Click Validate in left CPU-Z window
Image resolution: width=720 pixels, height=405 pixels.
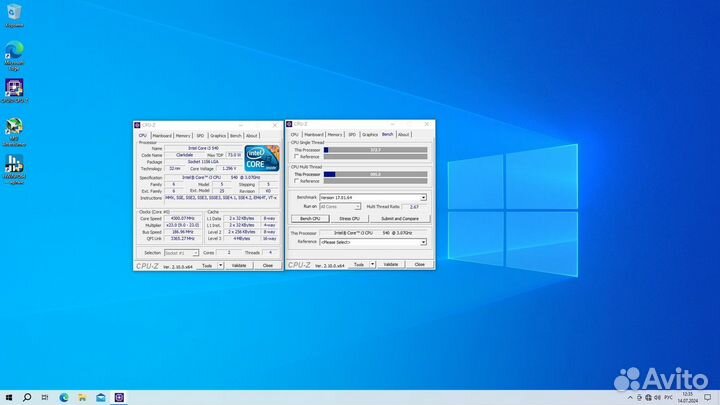(239, 266)
